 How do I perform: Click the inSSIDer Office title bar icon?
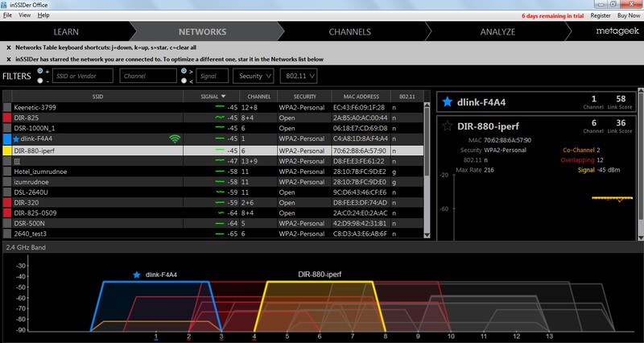tap(4, 5)
